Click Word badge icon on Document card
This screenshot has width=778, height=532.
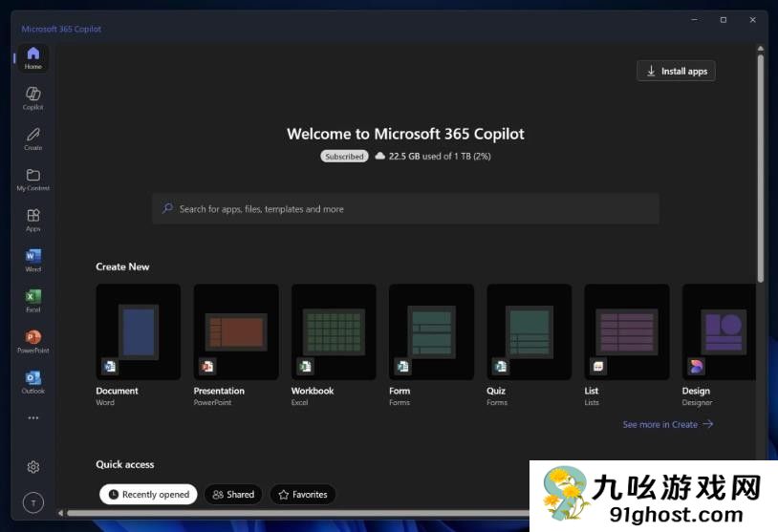point(110,367)
